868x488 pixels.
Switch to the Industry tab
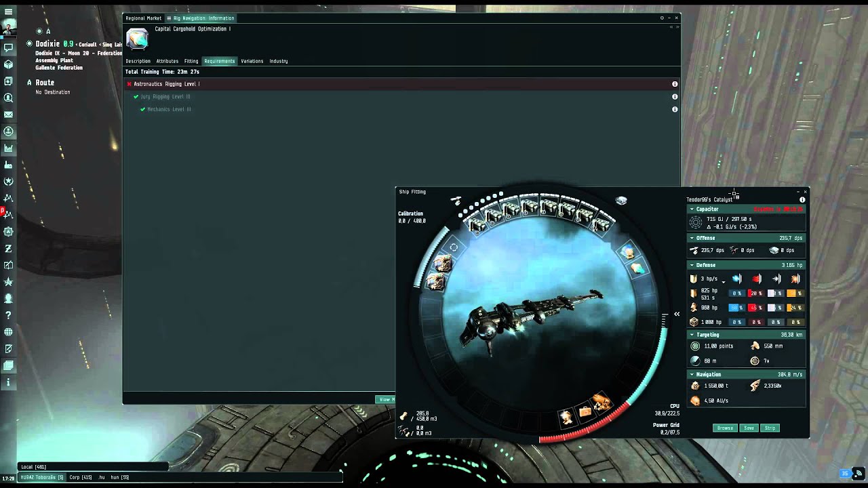tap(278, 61)
